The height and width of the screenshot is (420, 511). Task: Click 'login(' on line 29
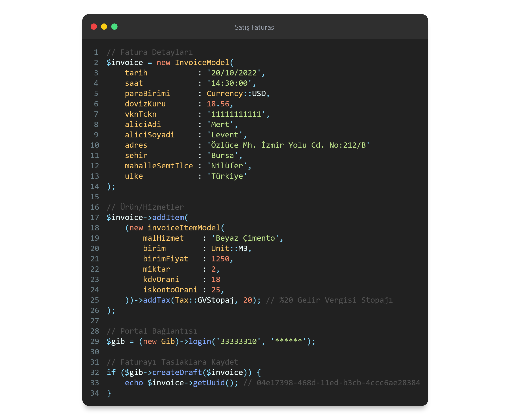click(x=202, y=342)
